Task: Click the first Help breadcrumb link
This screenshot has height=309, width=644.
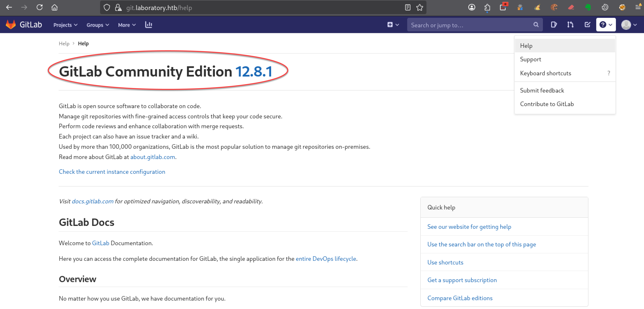Action: [x=64, y=43]
